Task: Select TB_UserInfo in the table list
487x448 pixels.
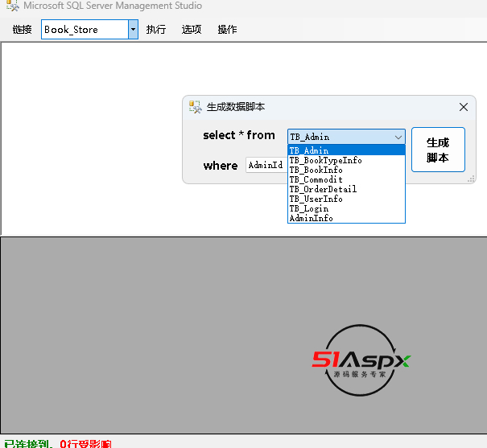Action: click(346, 199)
